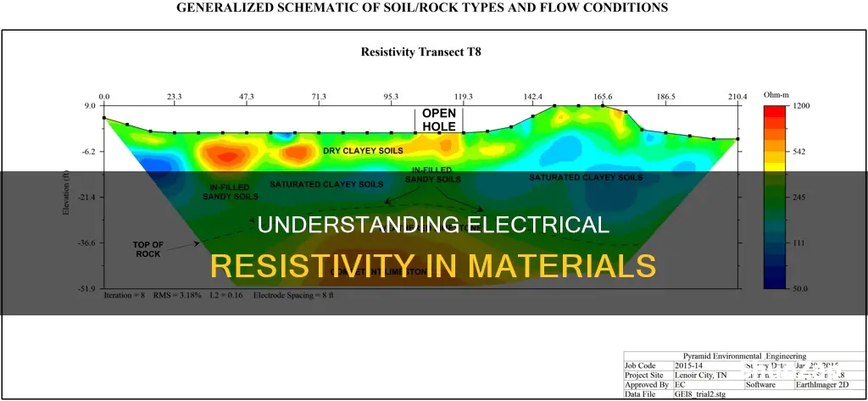The height and width of the screenshot is (401, 868).
Task: Click the dark blue bottom of the color scale
Action: pyautogui.click(x=775, y=283)
